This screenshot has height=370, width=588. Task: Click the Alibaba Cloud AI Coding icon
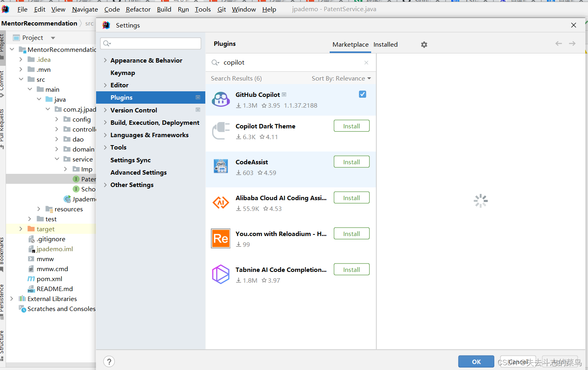tap(220, 203)
